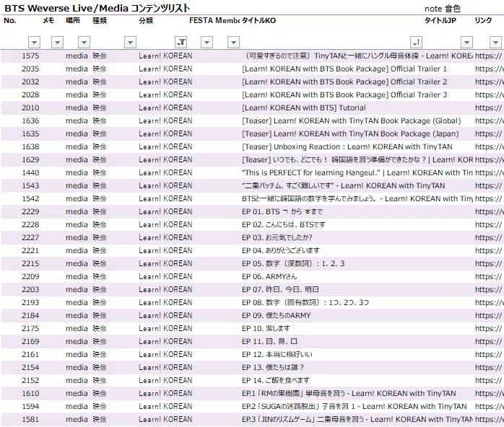
Task: Select cell with number 1610
Action: tap(30, 393)
